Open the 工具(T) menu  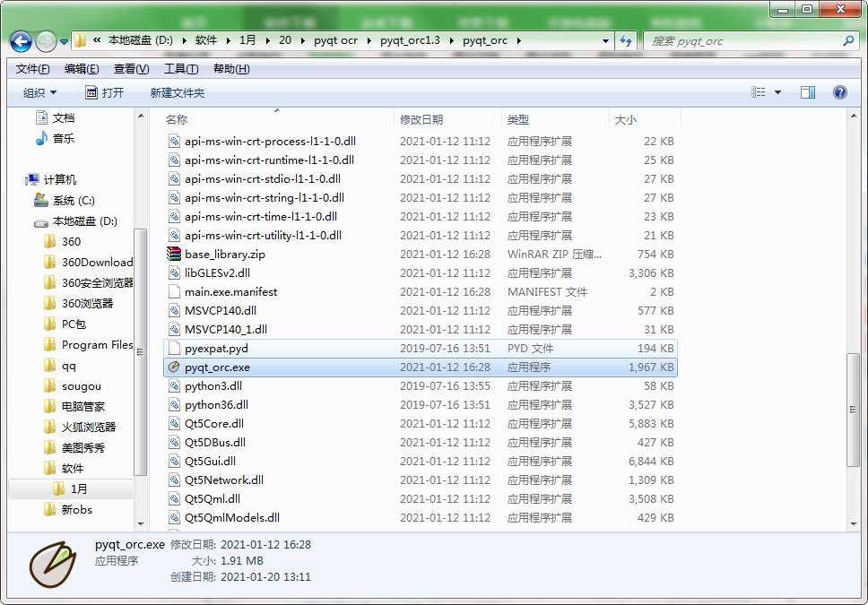[x=181, y=69]
